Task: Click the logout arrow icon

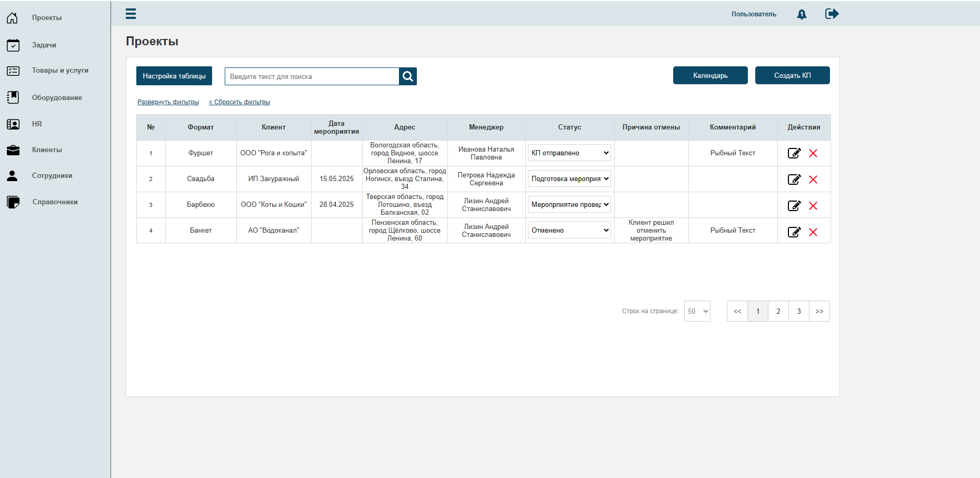Action: pyautogui.click(x=832, y=14)
